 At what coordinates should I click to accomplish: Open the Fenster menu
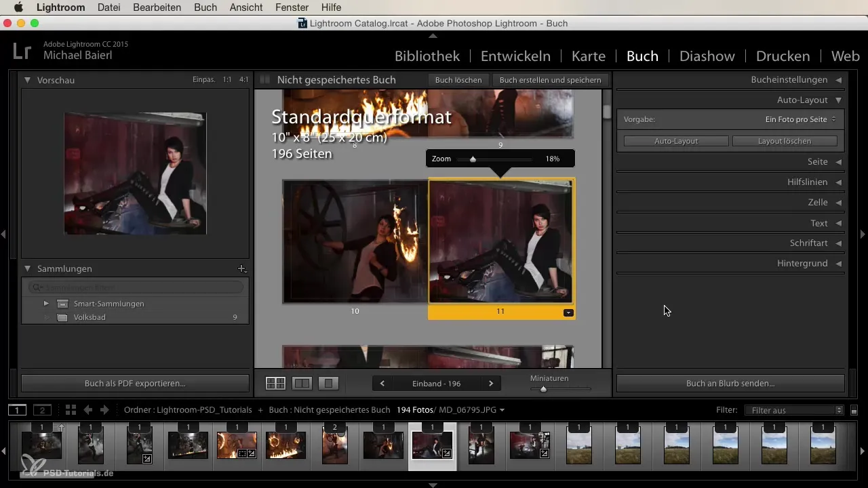[293, 7]
